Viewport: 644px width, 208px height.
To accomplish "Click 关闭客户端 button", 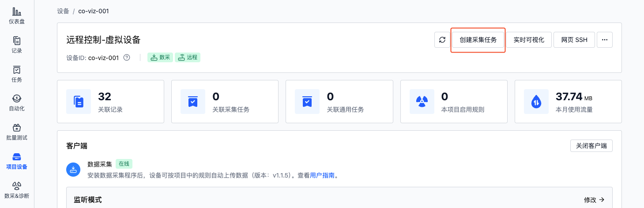I will (x=591, y=146).
